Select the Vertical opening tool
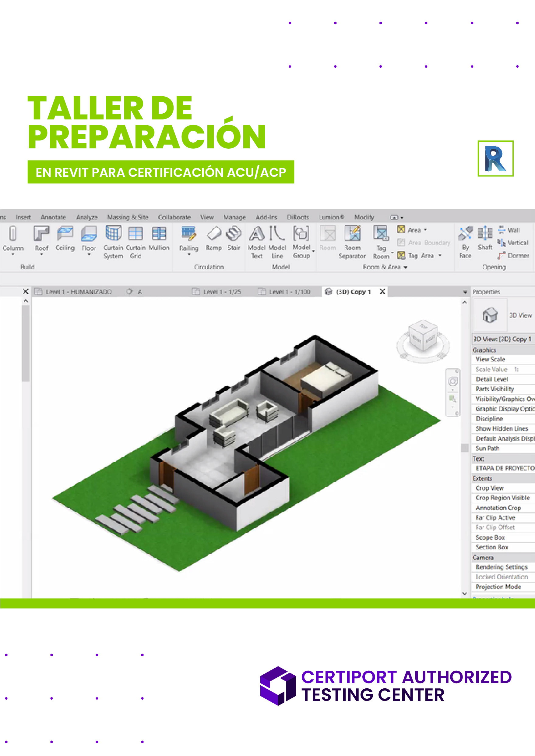 [x=512, y=243]
